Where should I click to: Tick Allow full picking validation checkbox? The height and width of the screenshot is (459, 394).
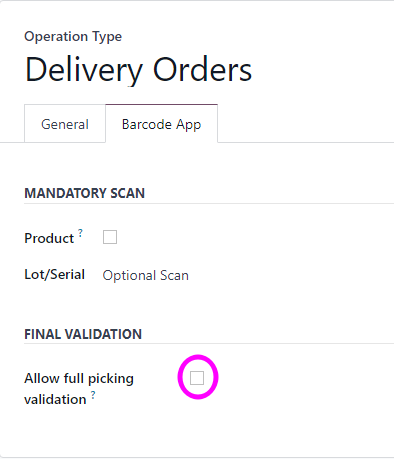(197, 378)
